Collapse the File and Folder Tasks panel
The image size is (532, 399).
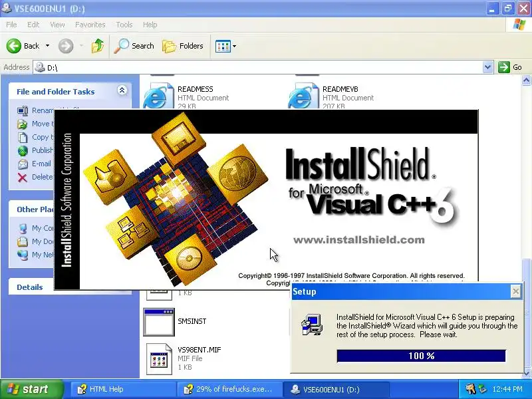pos(122,90)
